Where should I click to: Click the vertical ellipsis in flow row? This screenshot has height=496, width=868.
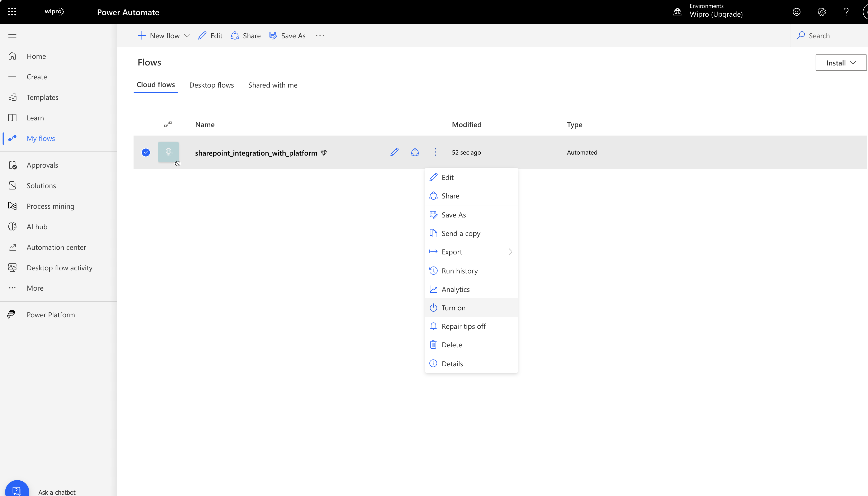click(x=435, y=152)
